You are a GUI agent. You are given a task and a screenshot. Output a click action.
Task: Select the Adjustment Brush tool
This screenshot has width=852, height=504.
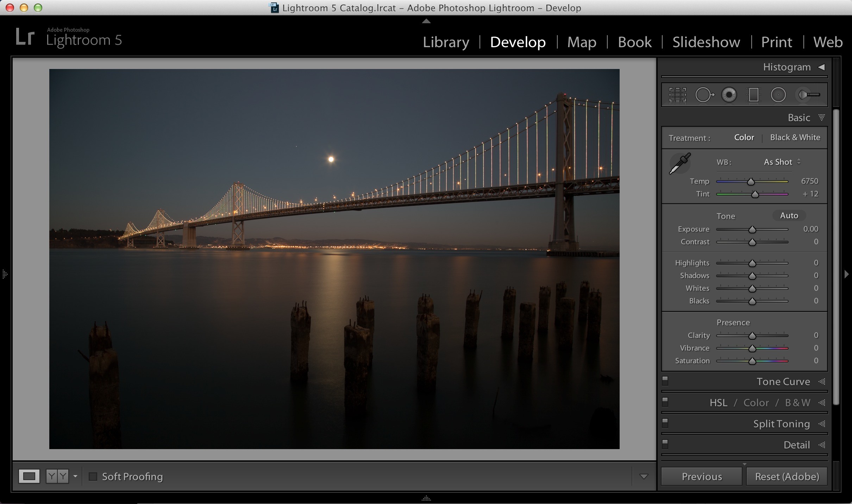tap(808, 95)
